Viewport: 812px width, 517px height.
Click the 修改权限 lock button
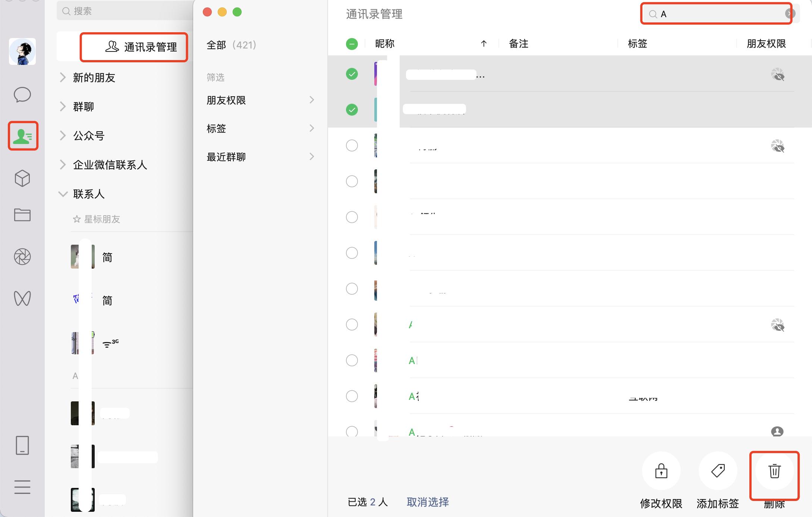coord(661,471)
